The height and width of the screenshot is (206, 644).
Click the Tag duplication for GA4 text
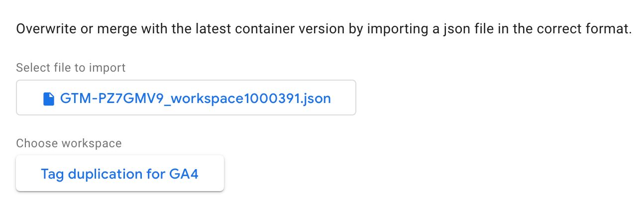[120, 174]
